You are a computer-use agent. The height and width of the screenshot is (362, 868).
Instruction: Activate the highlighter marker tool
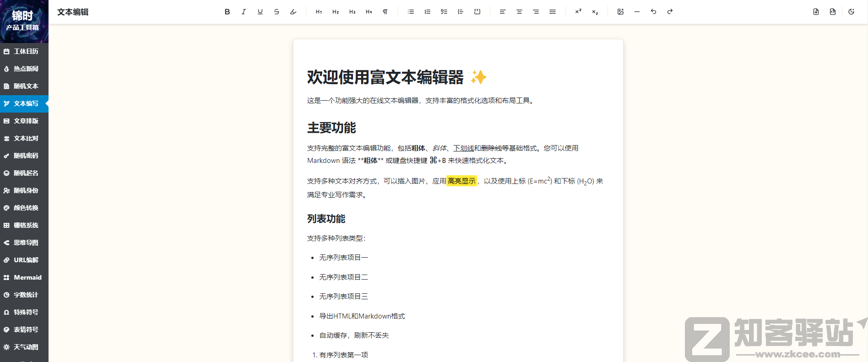coord(293,12)
